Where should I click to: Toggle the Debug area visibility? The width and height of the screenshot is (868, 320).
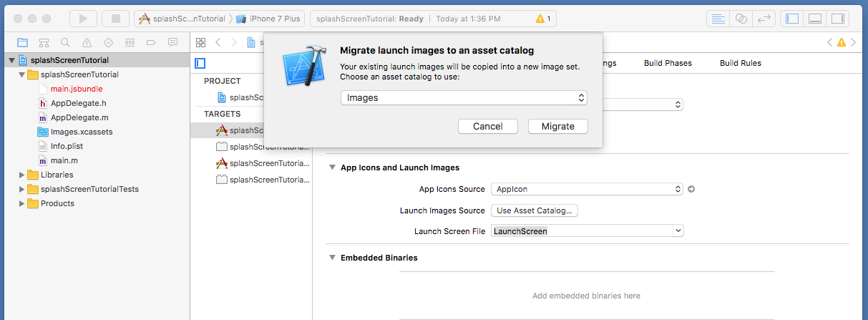(814, 19)
